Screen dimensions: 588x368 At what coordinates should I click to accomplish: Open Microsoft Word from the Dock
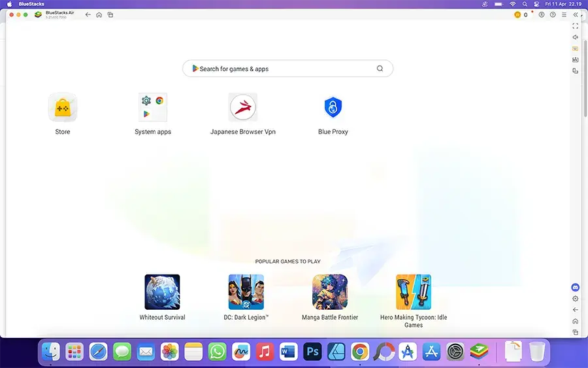click(288, 352)
